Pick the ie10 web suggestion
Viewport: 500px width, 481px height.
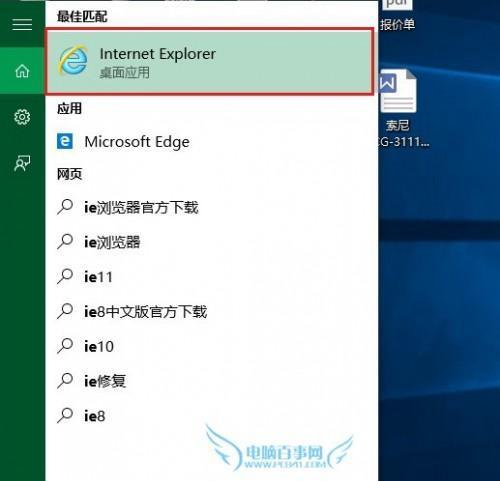tap(212, 346)
